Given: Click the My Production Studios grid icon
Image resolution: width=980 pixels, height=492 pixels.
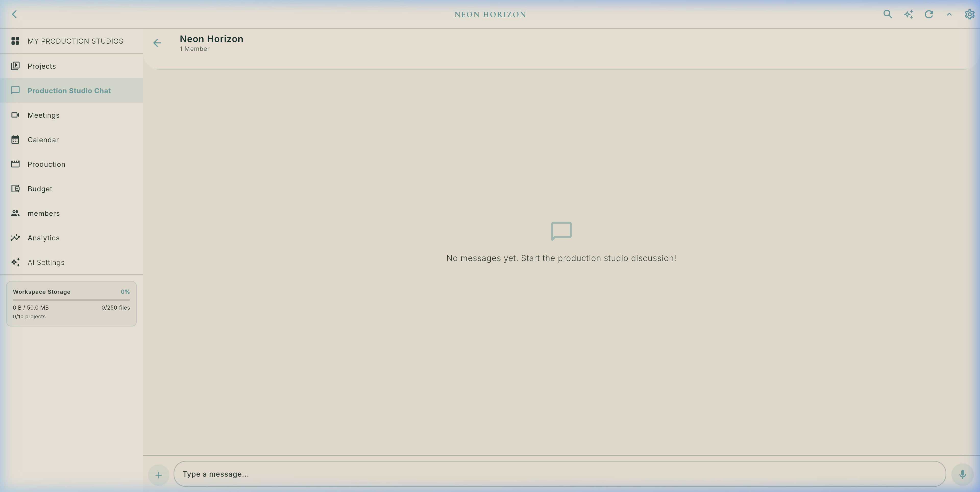Looking at the screenshot, I should pyautogui.click(x=15, y=41).
